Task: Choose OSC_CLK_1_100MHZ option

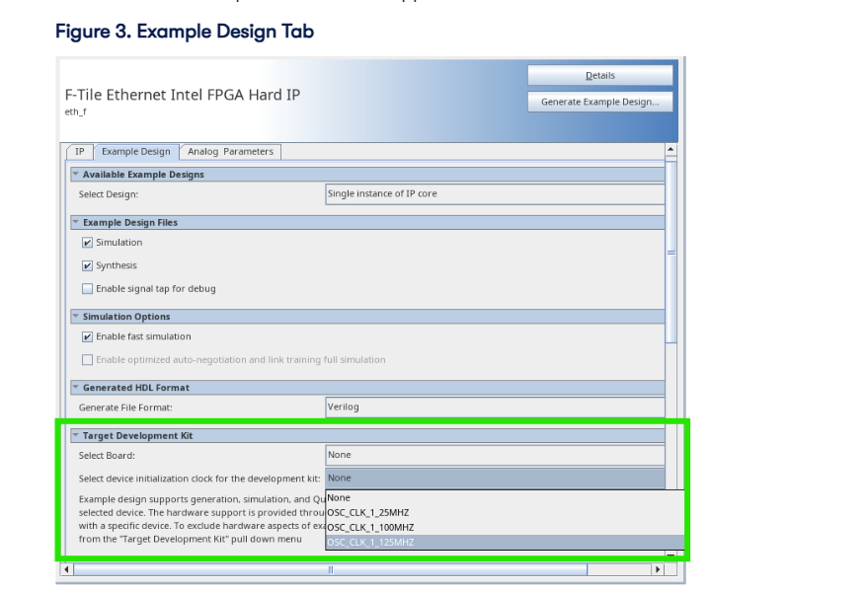Action: coord(505,528)
